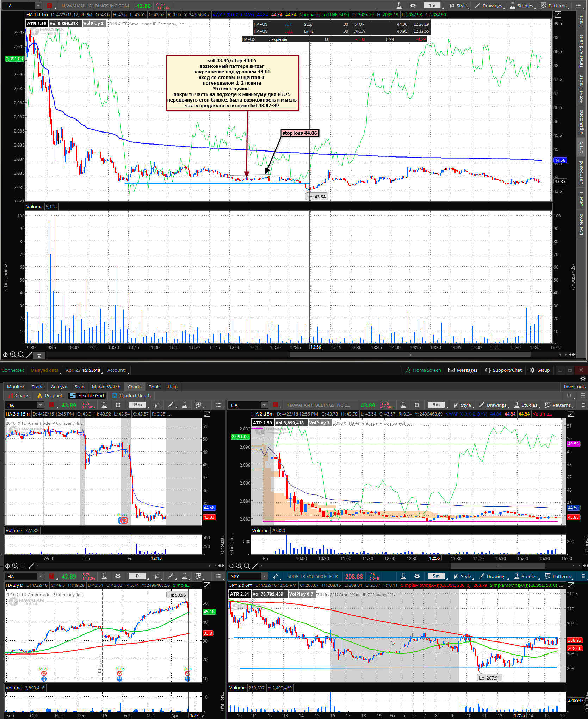Open Setup menu
The width and height of the screenshot is (588, 719).
tap(539, 370)
